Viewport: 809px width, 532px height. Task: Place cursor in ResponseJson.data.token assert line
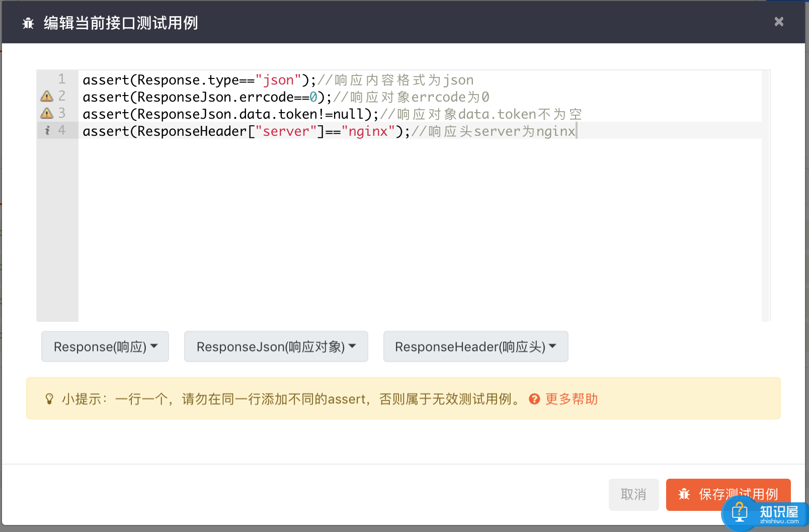tap(231, 114)
